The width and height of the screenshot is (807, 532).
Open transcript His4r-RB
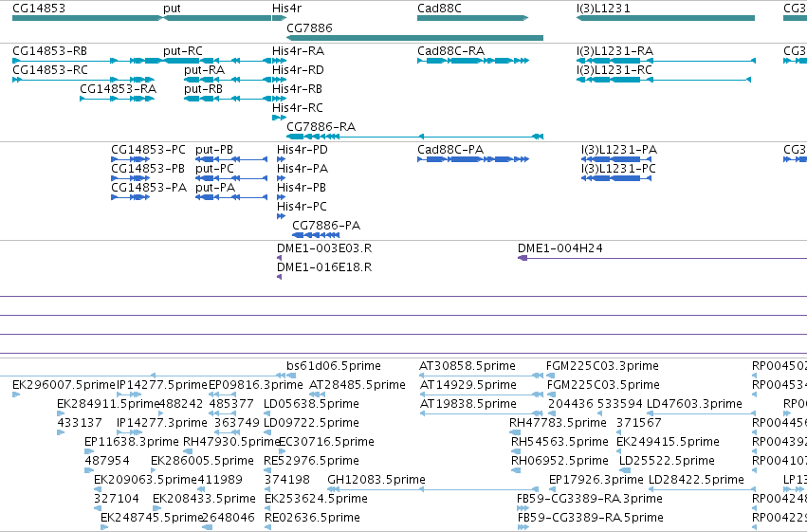(297, 89)
